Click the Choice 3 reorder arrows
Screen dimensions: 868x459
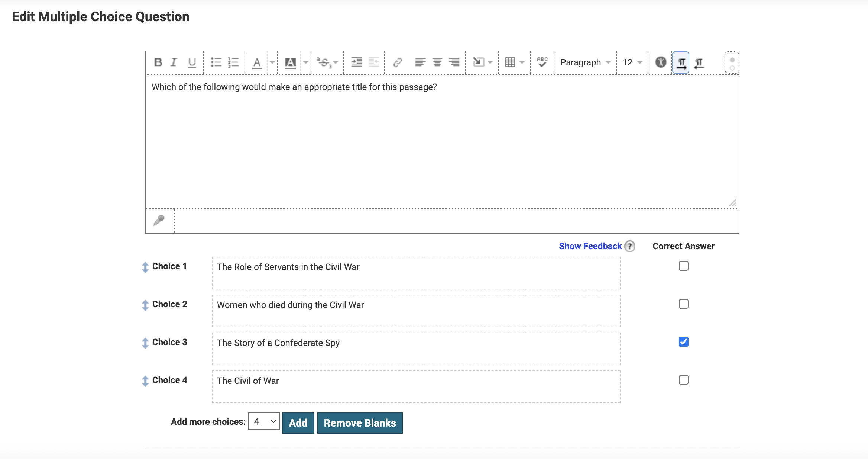[145, 343]
